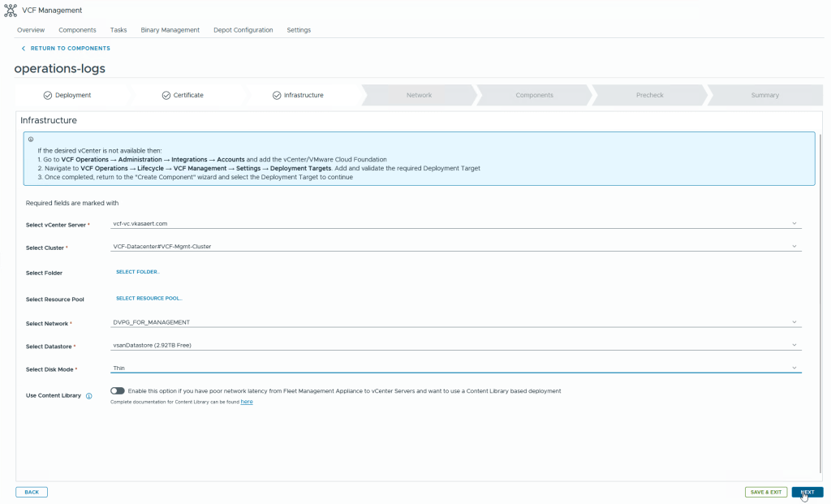831x504 pixels.
Task: Click the Deployment step checkmark icon
Action: coord(48,95)
